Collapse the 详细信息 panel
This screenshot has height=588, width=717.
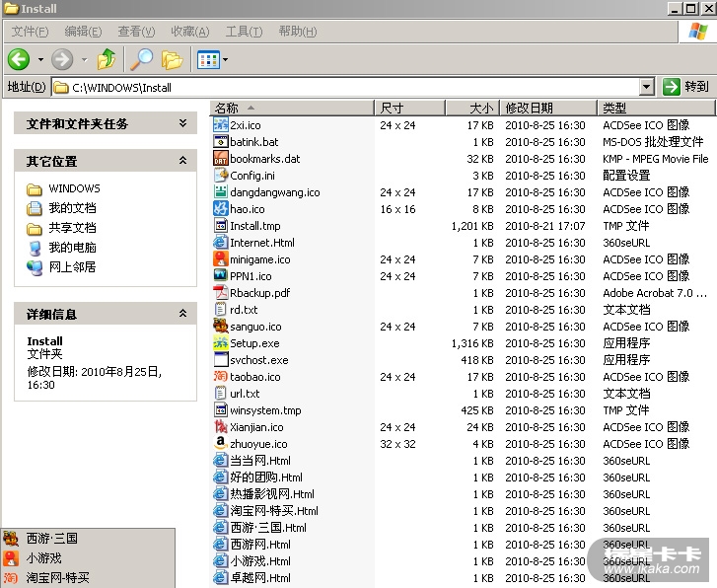(x=182, y=314)
